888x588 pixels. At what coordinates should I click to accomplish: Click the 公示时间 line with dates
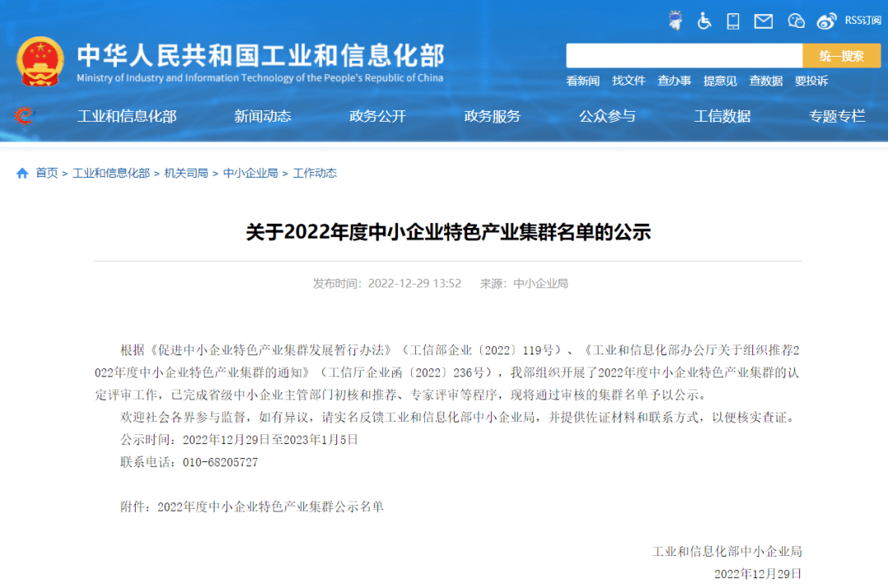click(x=239, y=440)
